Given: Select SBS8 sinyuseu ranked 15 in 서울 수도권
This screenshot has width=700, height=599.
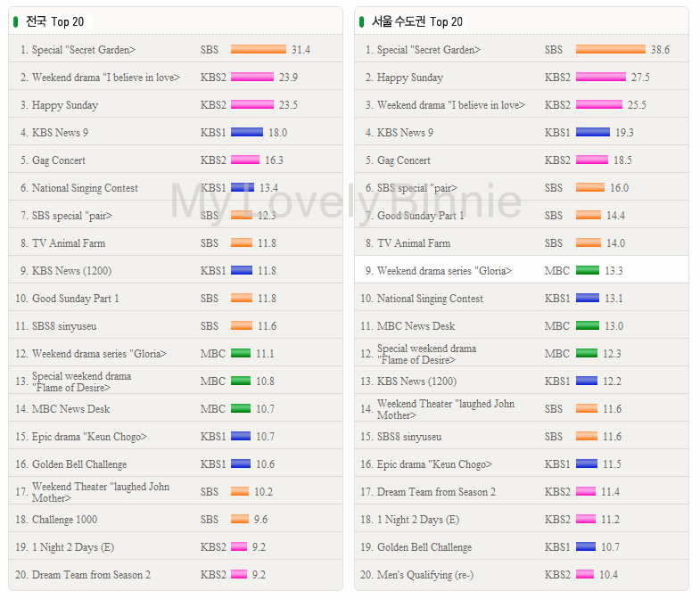Looking at the screenshot, I should (409, 437).
